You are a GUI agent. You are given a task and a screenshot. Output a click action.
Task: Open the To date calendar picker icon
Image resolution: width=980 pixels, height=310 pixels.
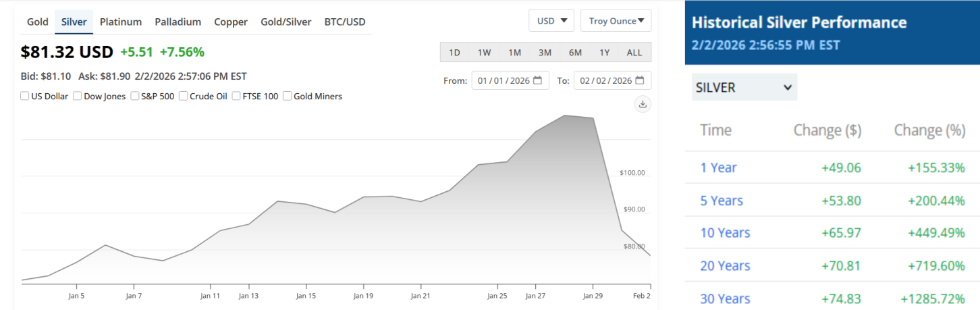tap(639, 80)
